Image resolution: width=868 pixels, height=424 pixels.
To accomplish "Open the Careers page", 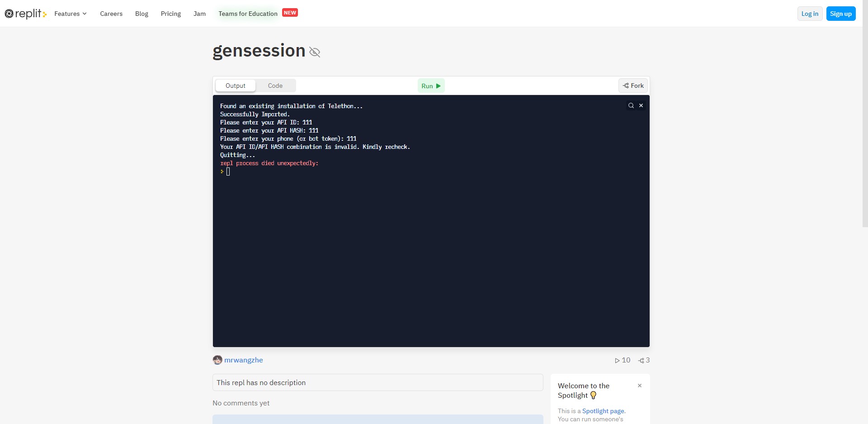I will click(111, 14).
